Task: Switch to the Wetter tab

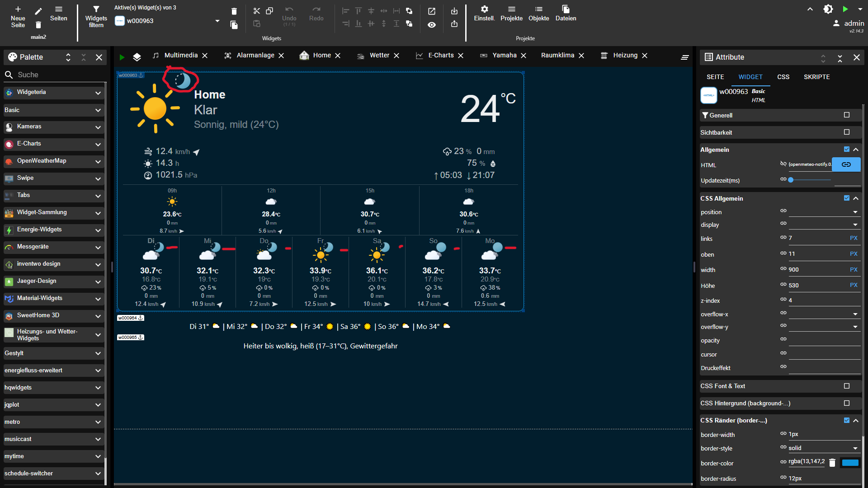Action: (x=379, y=55)
